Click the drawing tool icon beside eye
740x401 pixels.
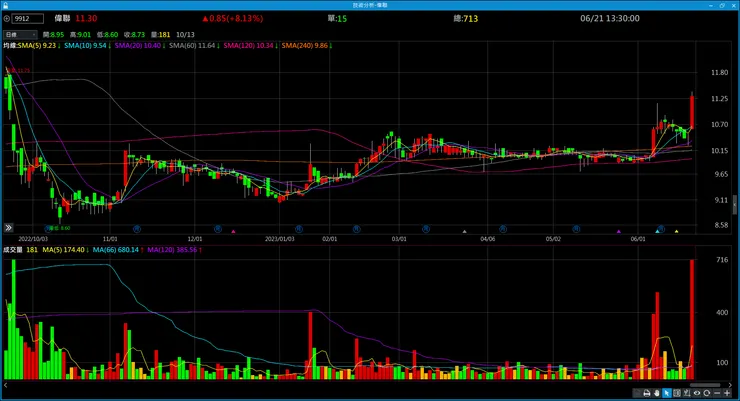tap(687, 393)
